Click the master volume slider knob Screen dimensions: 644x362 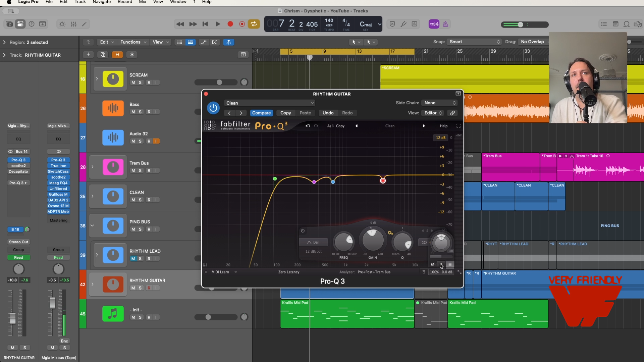pyautogui.click(x=520, y=24)
